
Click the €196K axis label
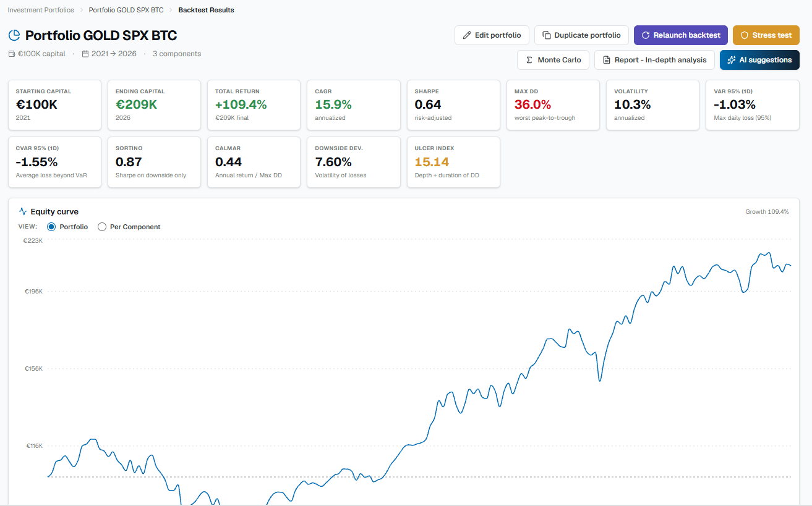(33, 291)
